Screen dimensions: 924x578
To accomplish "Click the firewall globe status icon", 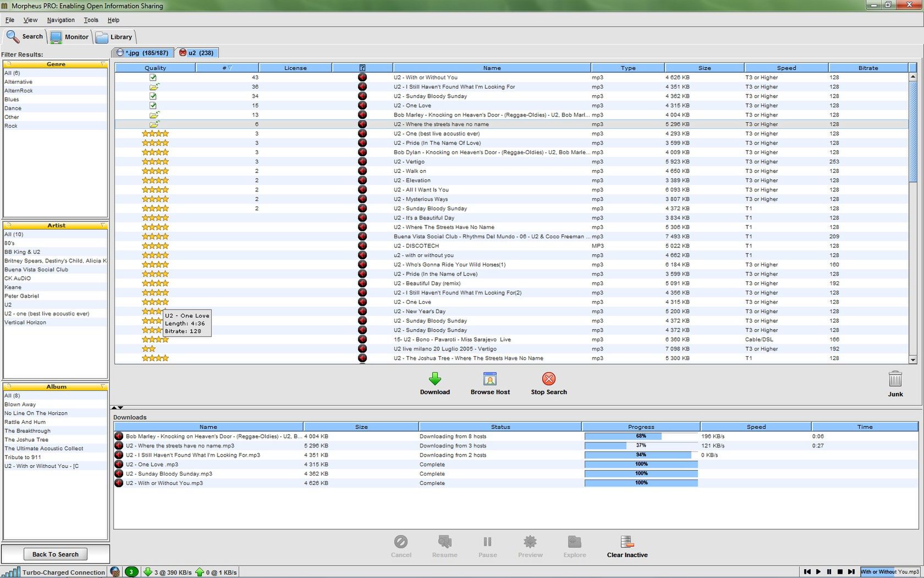I will coord(115,572).
